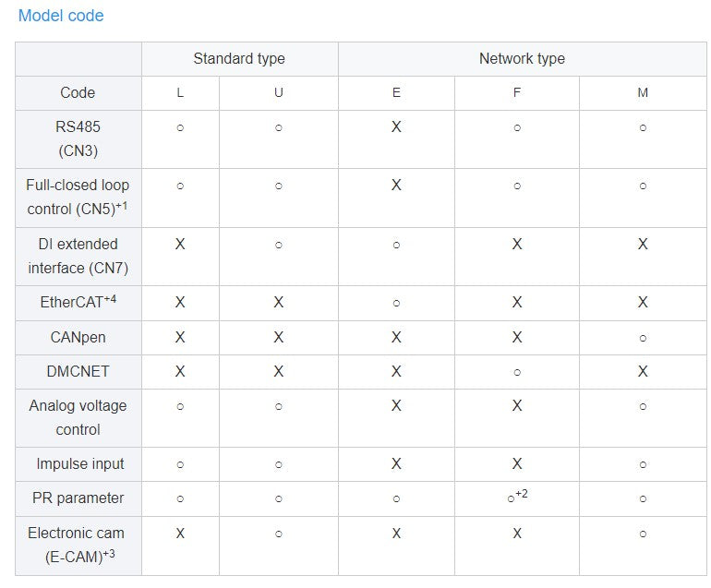Select the "Full-closed loop control (CN5)" label
This screenshot has height=588, width=711.
click(x=78, y=197)
